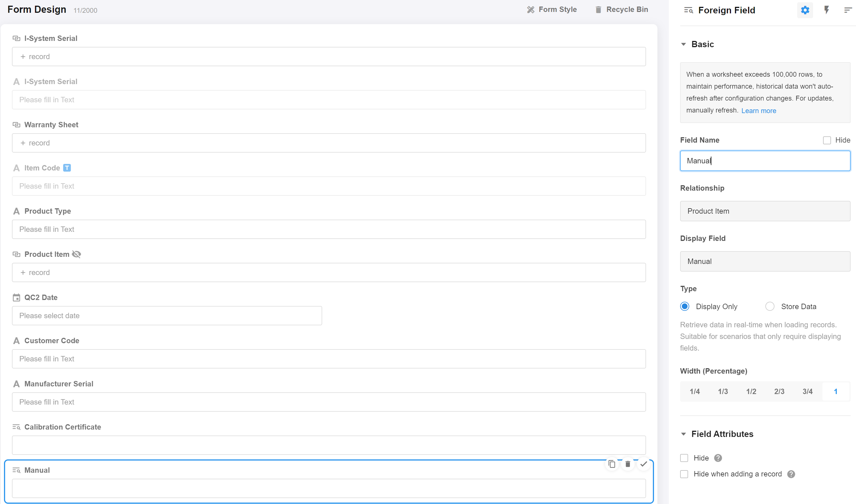Confirm Manual field with checkmark icon
This screenshot has width=856, height=504.
coord(644,464)
